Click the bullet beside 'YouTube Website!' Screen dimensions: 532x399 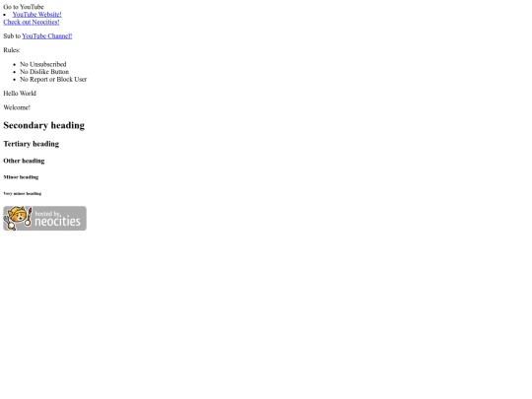pyautogui.click(x=4, y=15)
